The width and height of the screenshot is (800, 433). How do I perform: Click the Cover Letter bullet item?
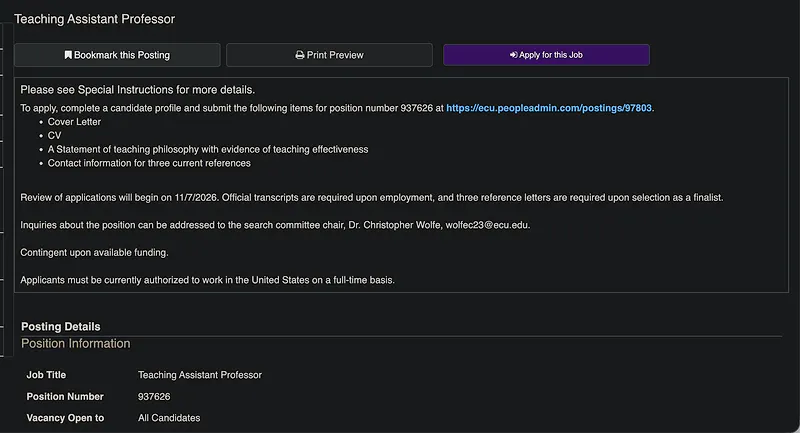[74, 122]
